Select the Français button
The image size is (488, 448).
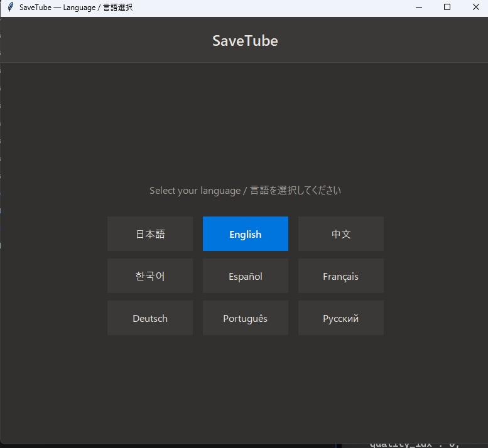(x=341, y=275)
